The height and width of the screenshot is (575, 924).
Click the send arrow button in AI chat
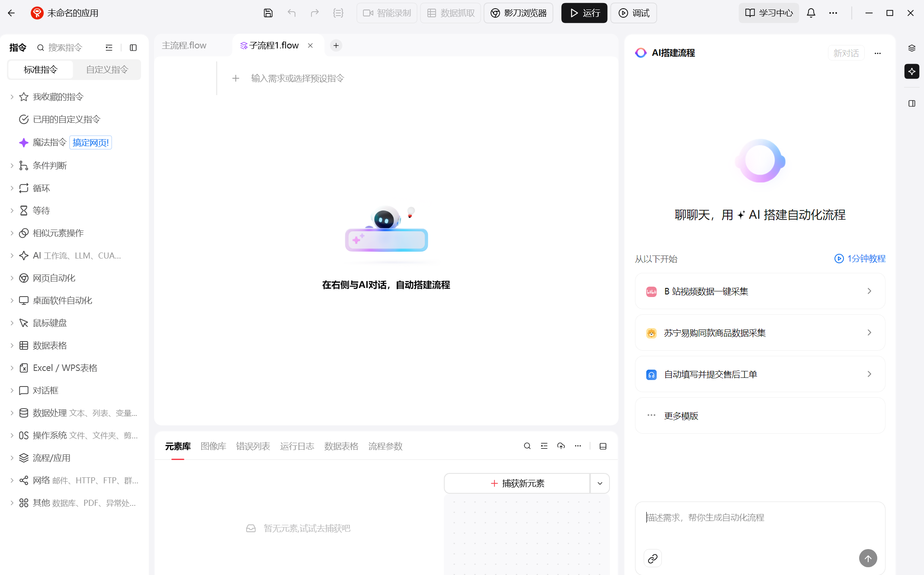point(868,558)
